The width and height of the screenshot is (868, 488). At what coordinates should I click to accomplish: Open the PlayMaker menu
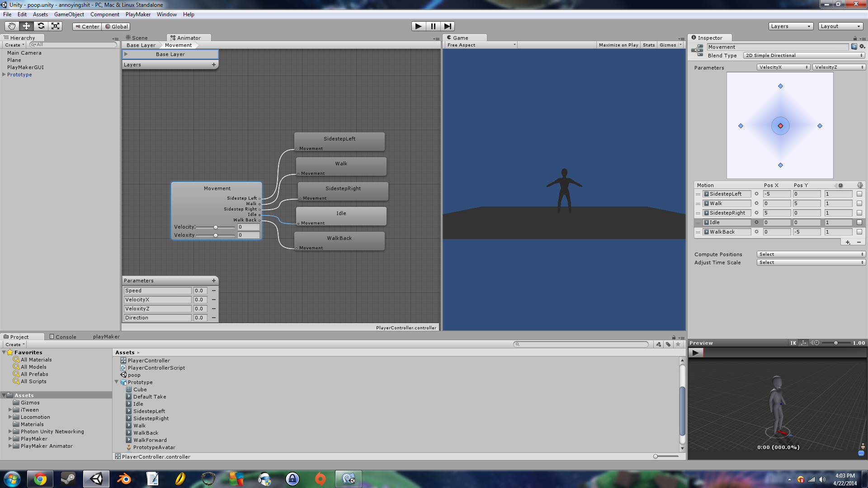[x=138, y=14]
